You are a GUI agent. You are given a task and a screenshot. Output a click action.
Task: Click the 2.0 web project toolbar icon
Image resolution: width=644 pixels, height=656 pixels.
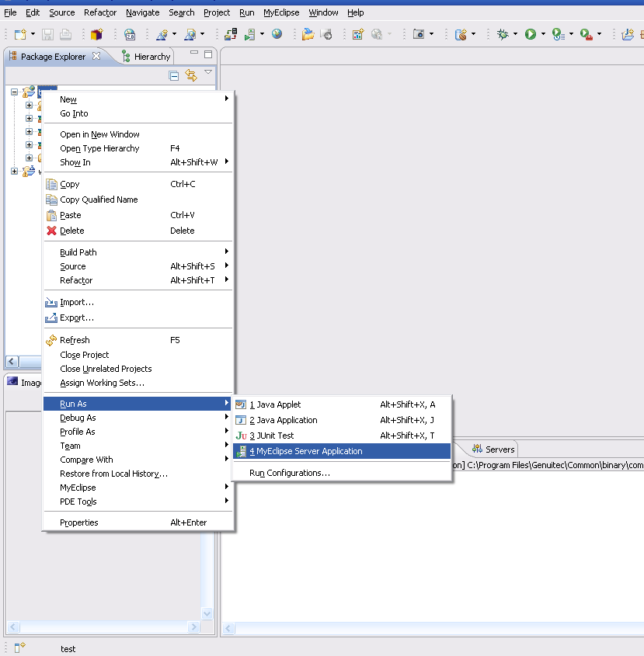(x=130, y=34)
